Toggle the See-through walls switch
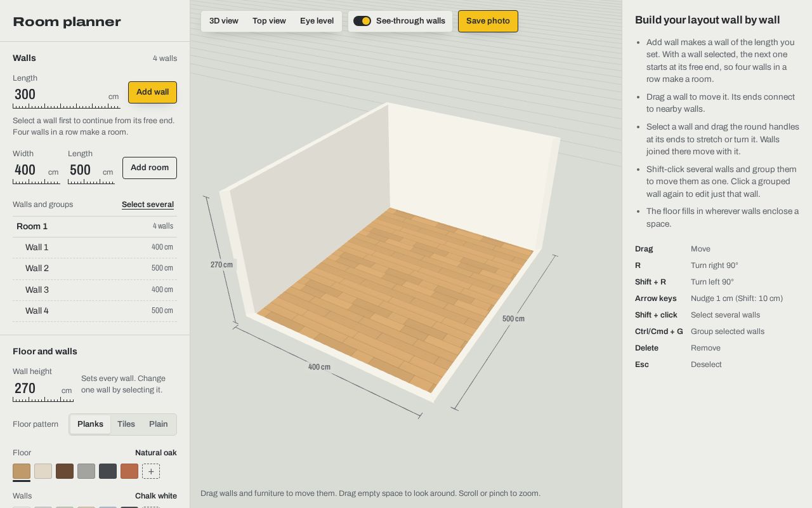Viewport: 812px width, 508px height. click(362, 21)
